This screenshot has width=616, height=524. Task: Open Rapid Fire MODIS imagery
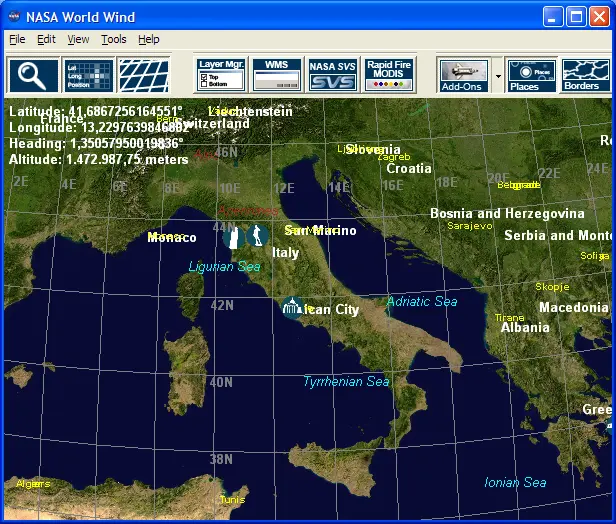pos(389,75)
